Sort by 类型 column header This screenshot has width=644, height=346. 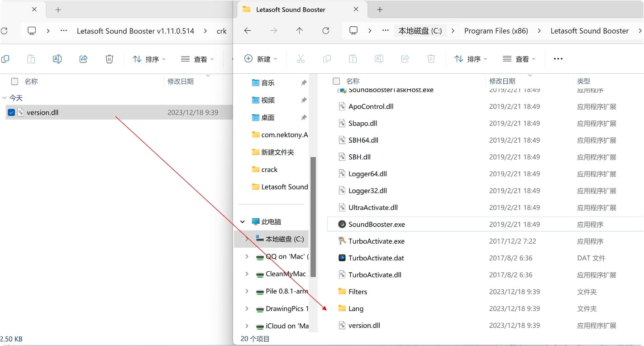(x=583, y=81)
